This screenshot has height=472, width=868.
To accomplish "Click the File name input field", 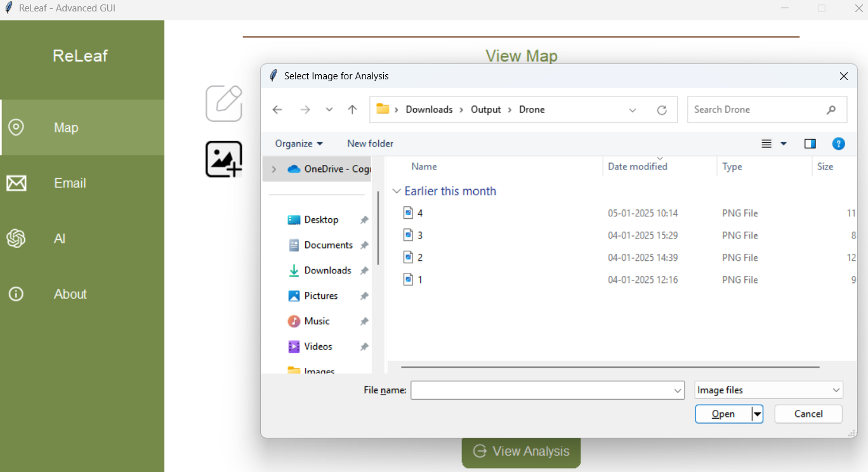I will tap(548, 390).
